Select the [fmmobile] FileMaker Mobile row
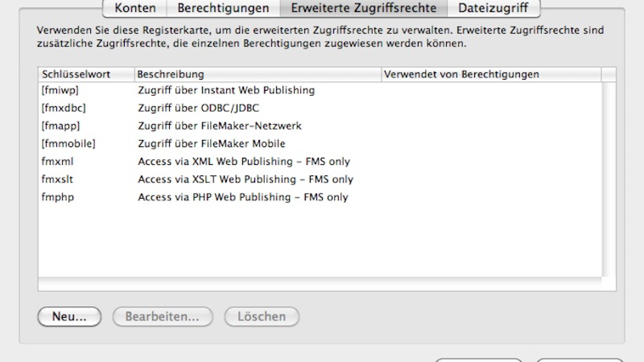 [x=201, y=143]
